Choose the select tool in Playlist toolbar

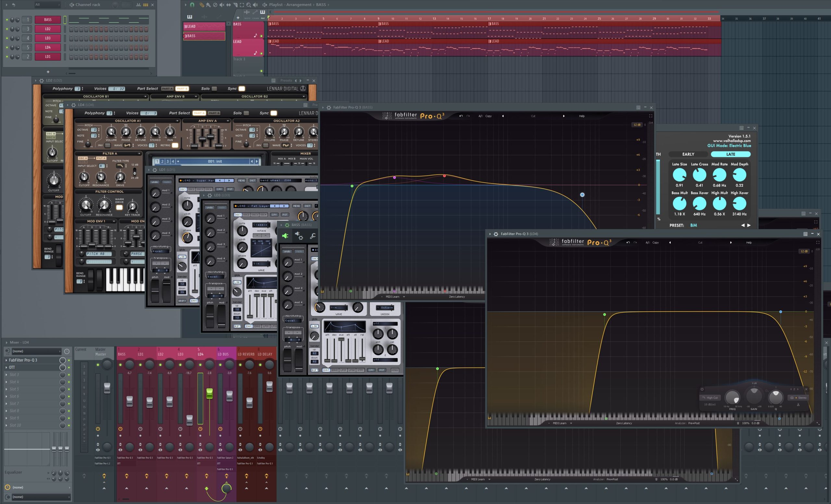(242, 5)
